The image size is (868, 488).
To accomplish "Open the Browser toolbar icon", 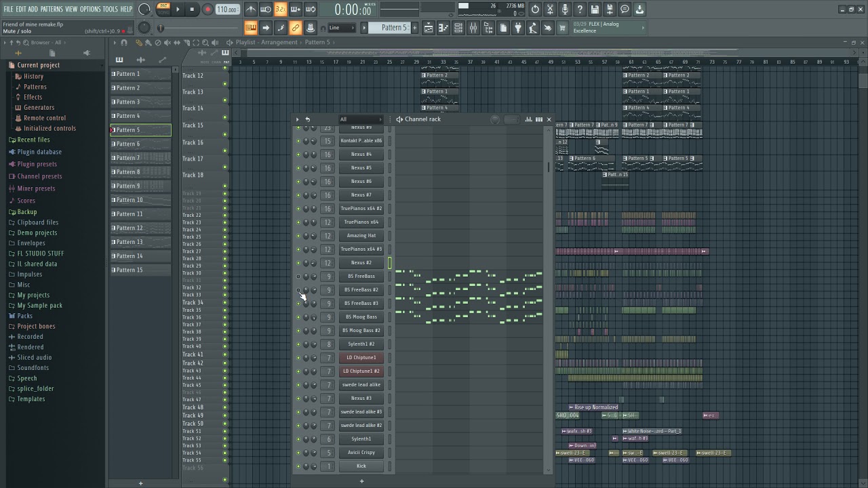I will tap(488, 28).
